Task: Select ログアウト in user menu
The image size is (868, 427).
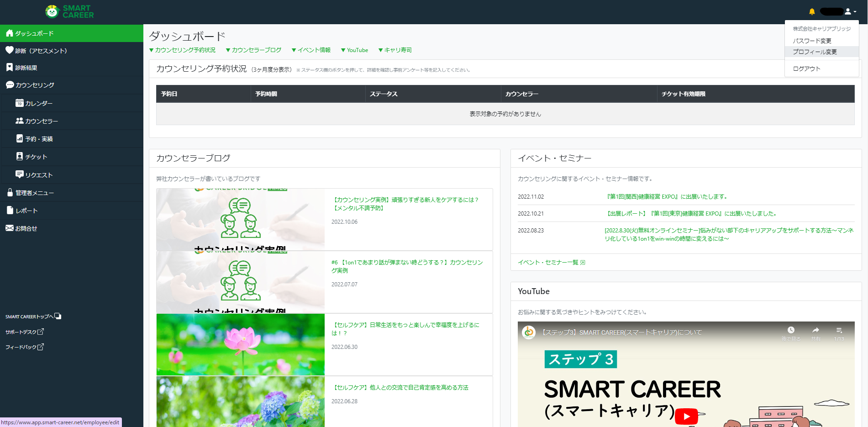Action: tap(821, 69)
